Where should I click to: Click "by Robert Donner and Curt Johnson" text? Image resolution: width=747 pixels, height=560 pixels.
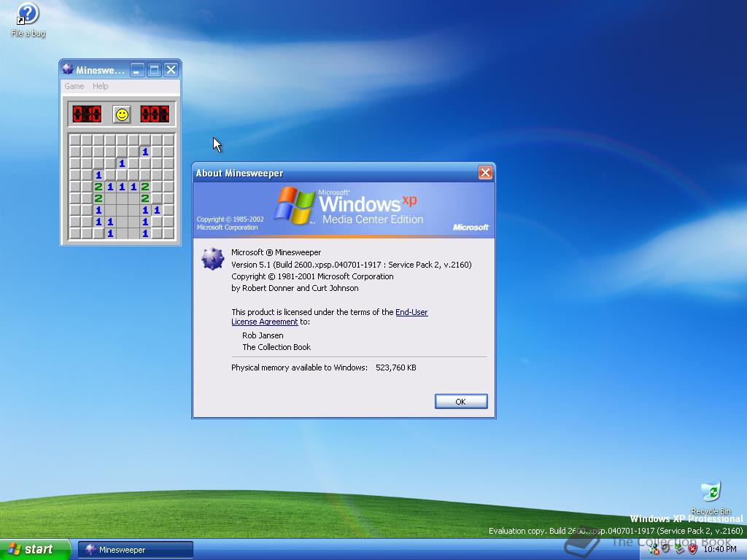(x=295, y=288)
